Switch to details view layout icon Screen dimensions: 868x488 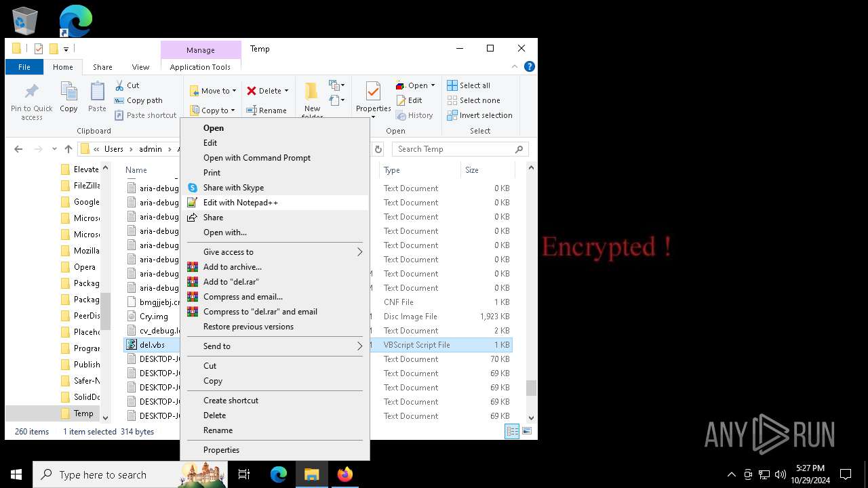[x=513, y=431]
